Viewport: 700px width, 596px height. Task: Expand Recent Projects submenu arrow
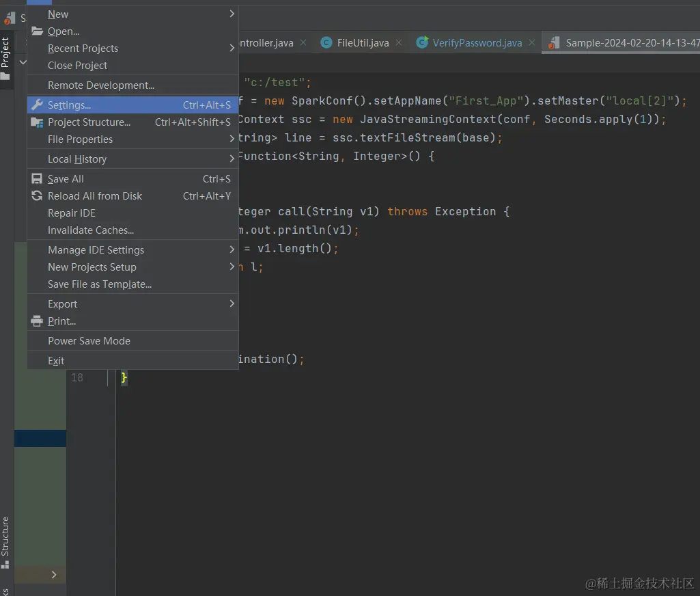(x=232, y=49)
